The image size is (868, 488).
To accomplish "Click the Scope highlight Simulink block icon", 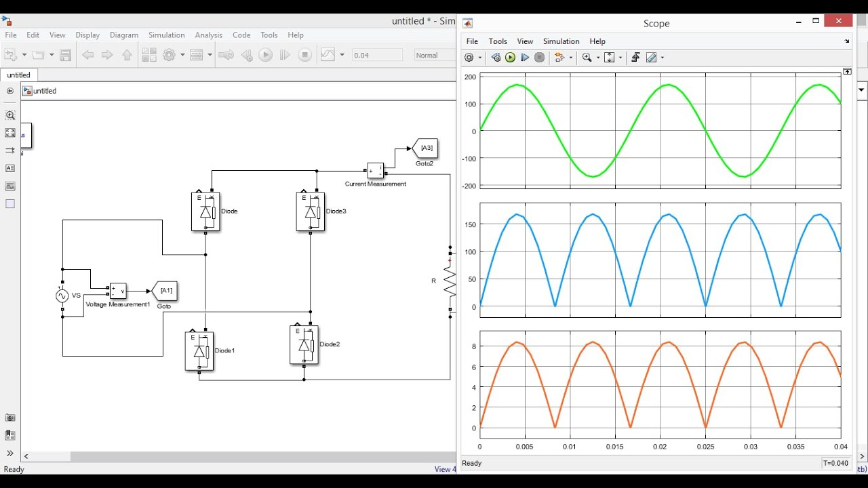I will [558, 58].
